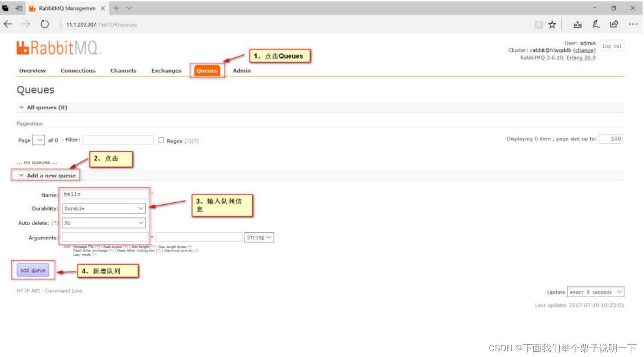Open the Auto delete dropdown

coord(104,223)
